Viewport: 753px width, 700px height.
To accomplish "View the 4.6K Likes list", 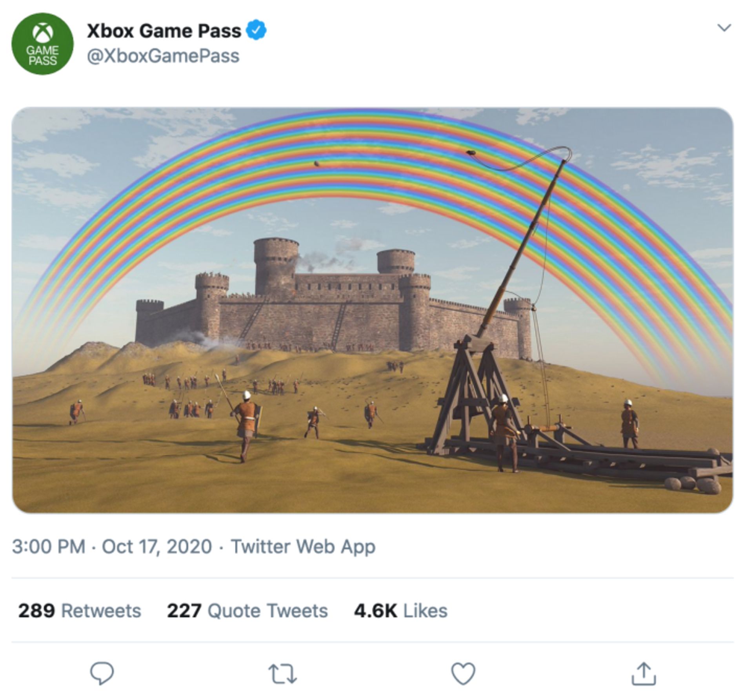I will click(x=400, y=611).
